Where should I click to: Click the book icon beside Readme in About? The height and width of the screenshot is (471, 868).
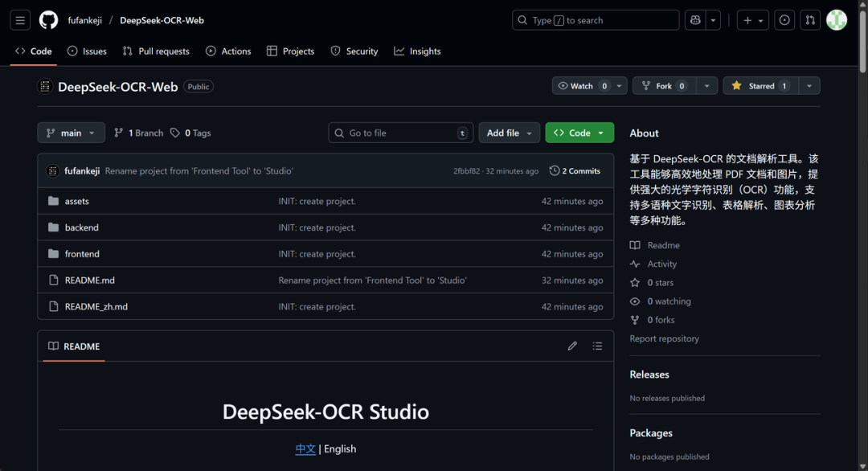tap(635, 245)
